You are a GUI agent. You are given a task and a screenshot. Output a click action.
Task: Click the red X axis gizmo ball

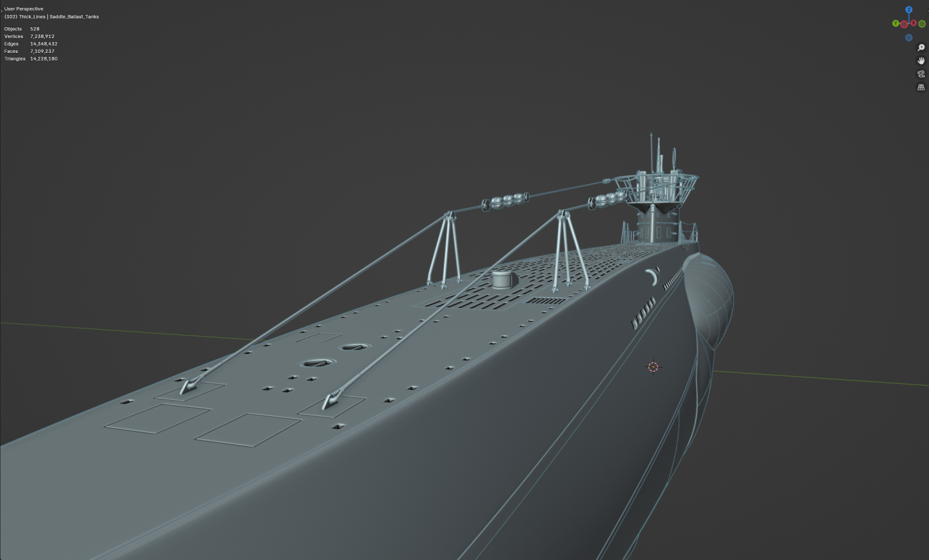tap(914, 23)
